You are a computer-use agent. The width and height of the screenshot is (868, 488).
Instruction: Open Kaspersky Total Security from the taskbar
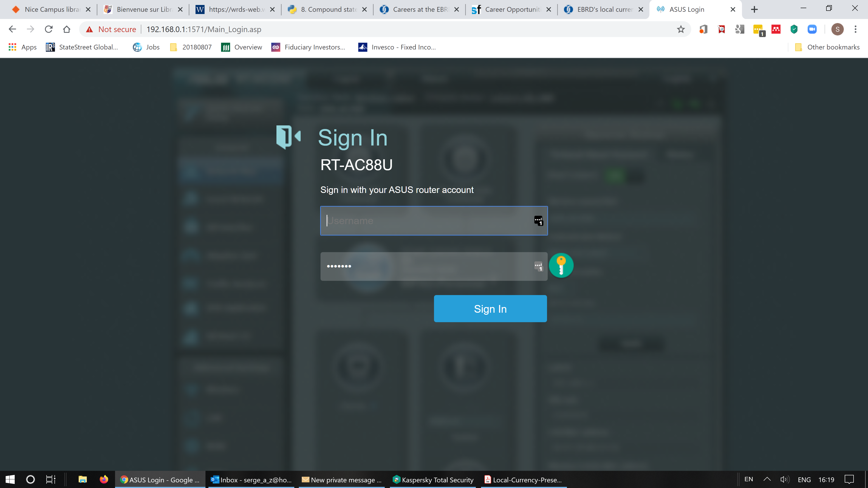[433, 480]
